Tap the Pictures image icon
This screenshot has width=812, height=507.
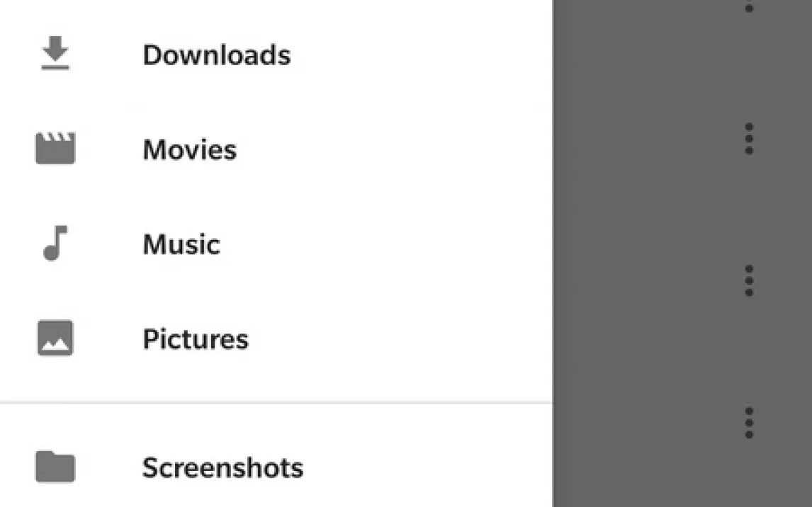[55, 338]
